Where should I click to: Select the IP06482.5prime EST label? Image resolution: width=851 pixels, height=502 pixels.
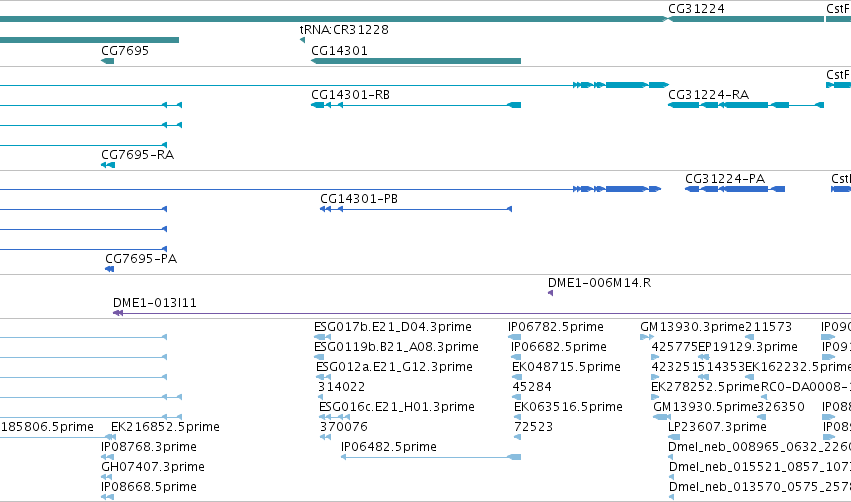[x=389, y=447]
